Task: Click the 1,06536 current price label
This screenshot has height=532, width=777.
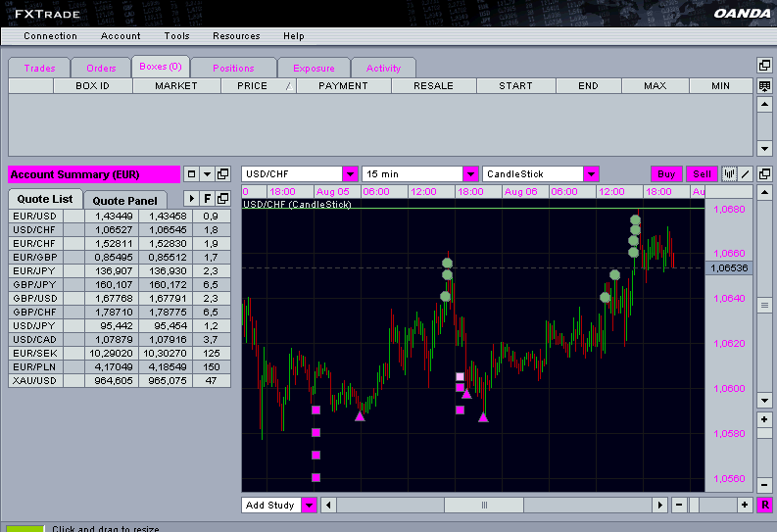Action: pyautogui.click(x=729, y=268)
